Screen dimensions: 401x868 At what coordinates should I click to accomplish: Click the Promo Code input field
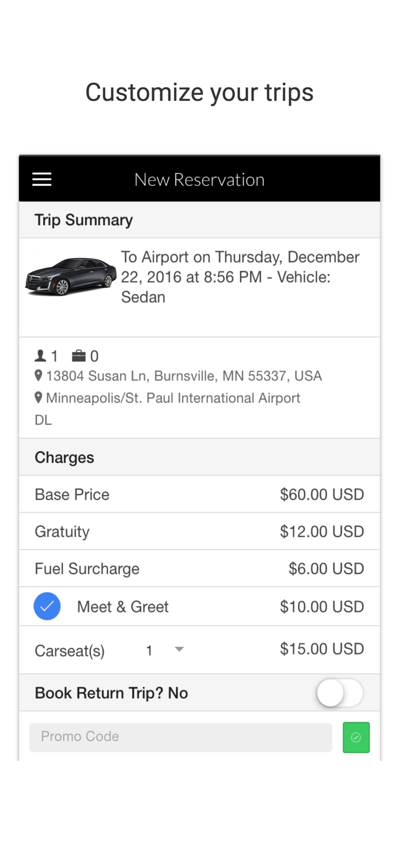[x=181, y=737]
